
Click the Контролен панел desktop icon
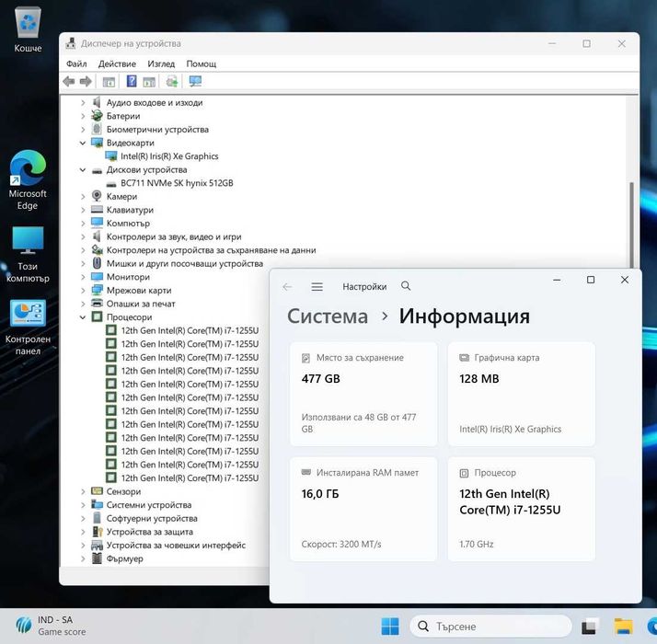(x=28, y=328)
